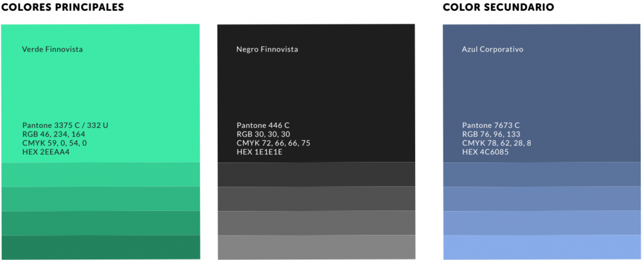Screen dimensions: 644x260
Task: Click the COLORES PRINCIPALES heading
Action: click(62, 7)
